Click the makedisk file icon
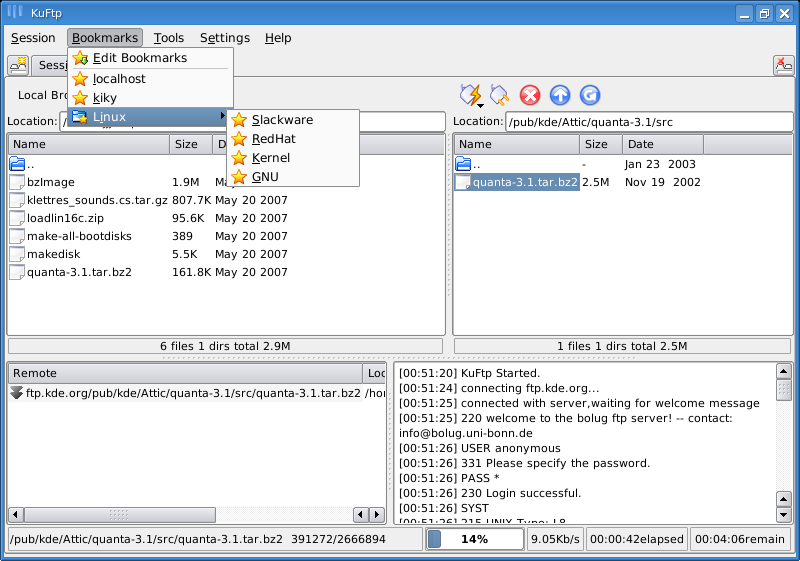The height and width of the screenshot is (561, 800). click(17, 254)
